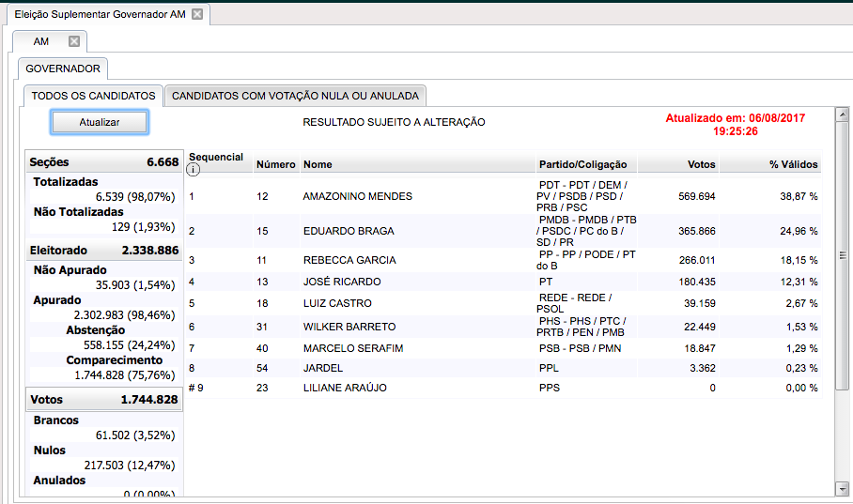Viewport: 853px width, 504px height.
Task: Click the Partido/Coligação column header
Action: point(582,164)
